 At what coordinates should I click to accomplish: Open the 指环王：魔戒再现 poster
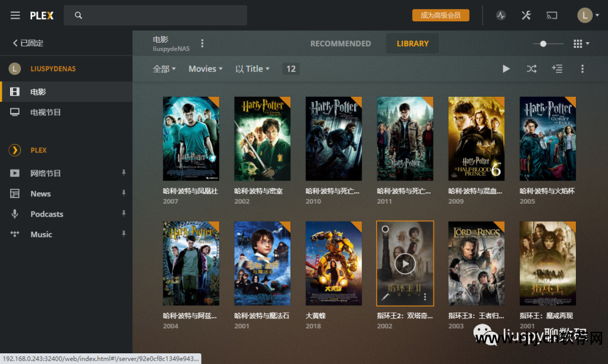point(548,264)
